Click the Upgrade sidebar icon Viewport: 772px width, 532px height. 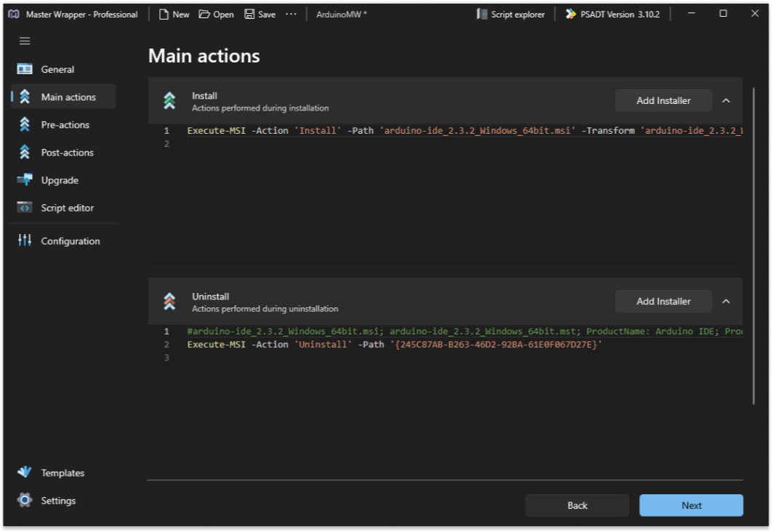25,180
